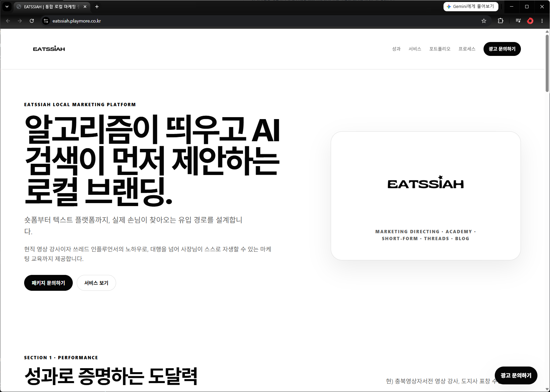Click the EATSSIAH logo in hero card

[x=426, y=183]
